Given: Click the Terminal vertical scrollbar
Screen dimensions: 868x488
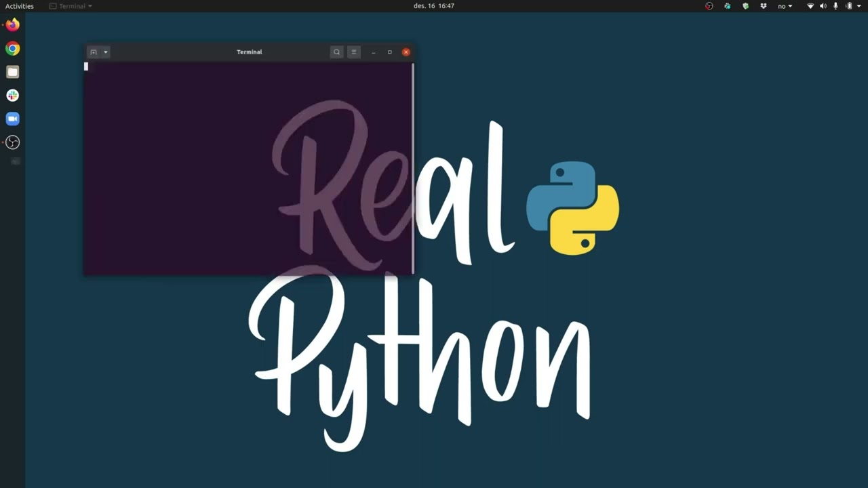Looking at the screenshot, I should pyautogui.click(x=412, y=168).
